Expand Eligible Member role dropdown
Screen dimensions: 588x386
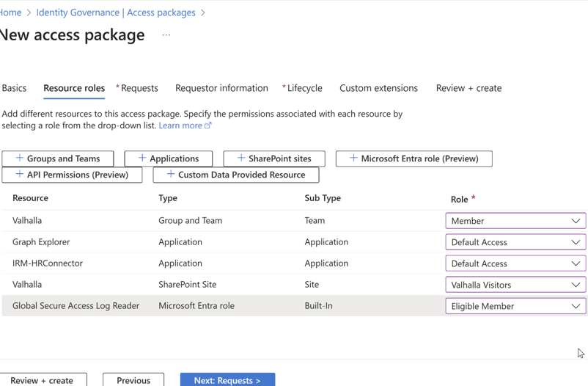pos(515,306)
